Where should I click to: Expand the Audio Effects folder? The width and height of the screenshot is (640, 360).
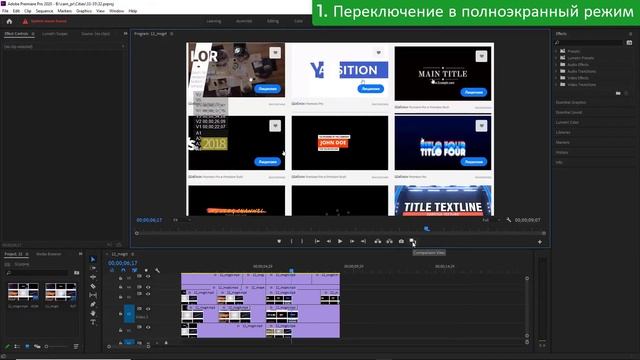tap(556, 64)
